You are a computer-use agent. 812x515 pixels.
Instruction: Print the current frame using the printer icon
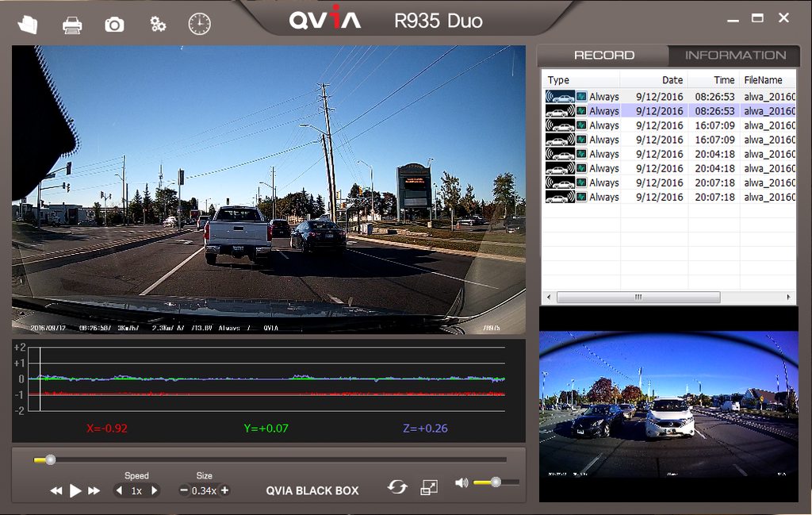(x=72, y=25)
